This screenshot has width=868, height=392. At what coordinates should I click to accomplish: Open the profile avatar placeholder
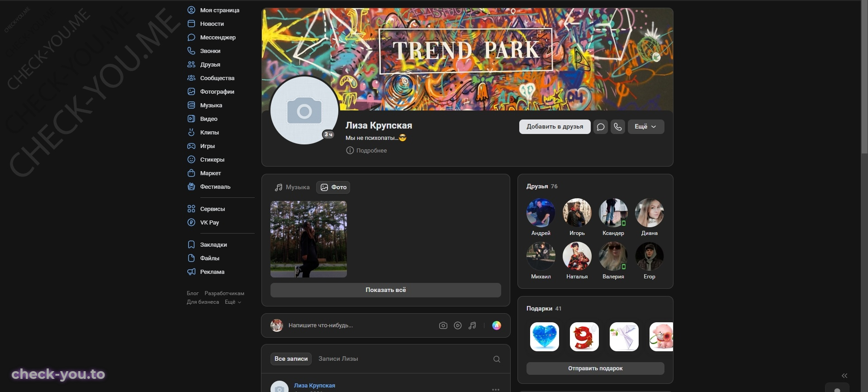pos(304,110)
